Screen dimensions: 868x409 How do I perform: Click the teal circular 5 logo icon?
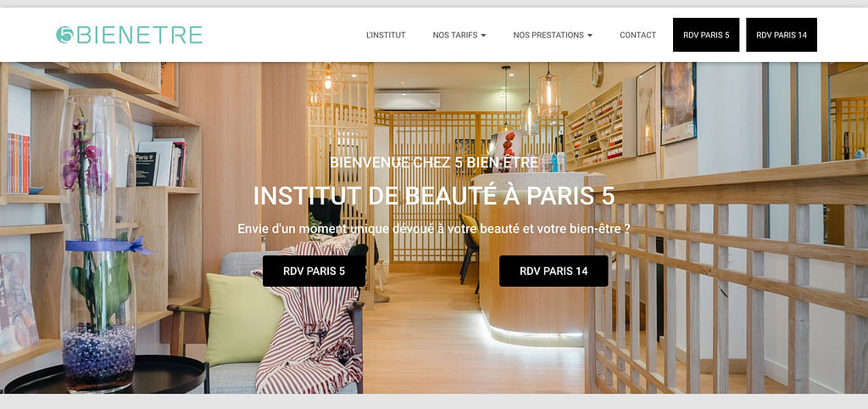[64, 35]
